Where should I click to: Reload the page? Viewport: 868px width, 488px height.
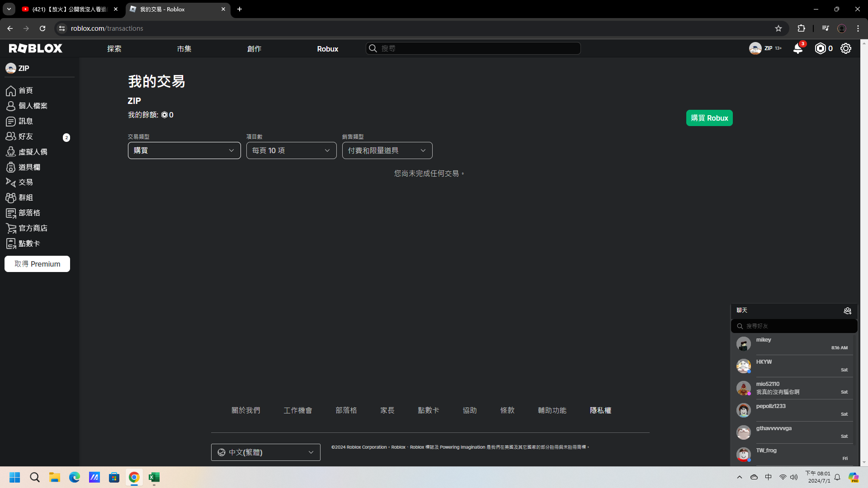[x=42, y=28]
